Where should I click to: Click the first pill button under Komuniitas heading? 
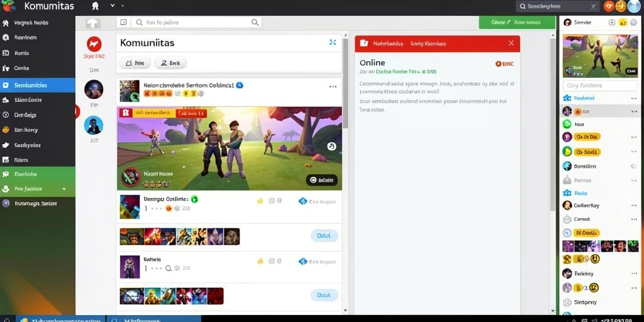(135, 63)
